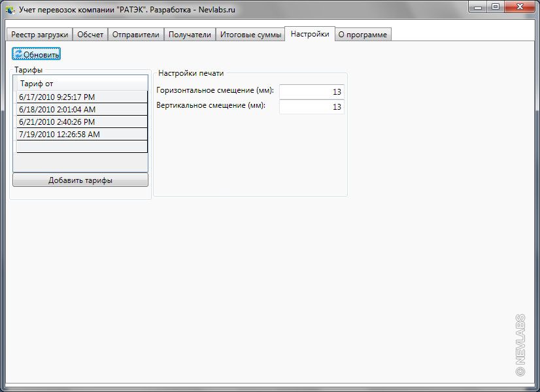Choose tariff entry 6/21/2010 2:40:26 PM
Screen dimensions: 540x392
[80, 122]
